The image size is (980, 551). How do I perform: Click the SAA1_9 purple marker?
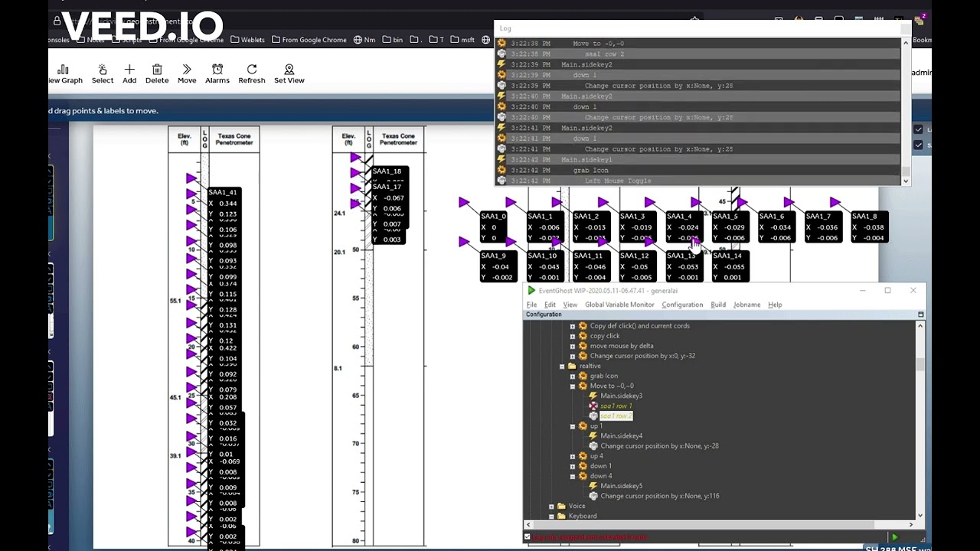click(x=464, y=242)
